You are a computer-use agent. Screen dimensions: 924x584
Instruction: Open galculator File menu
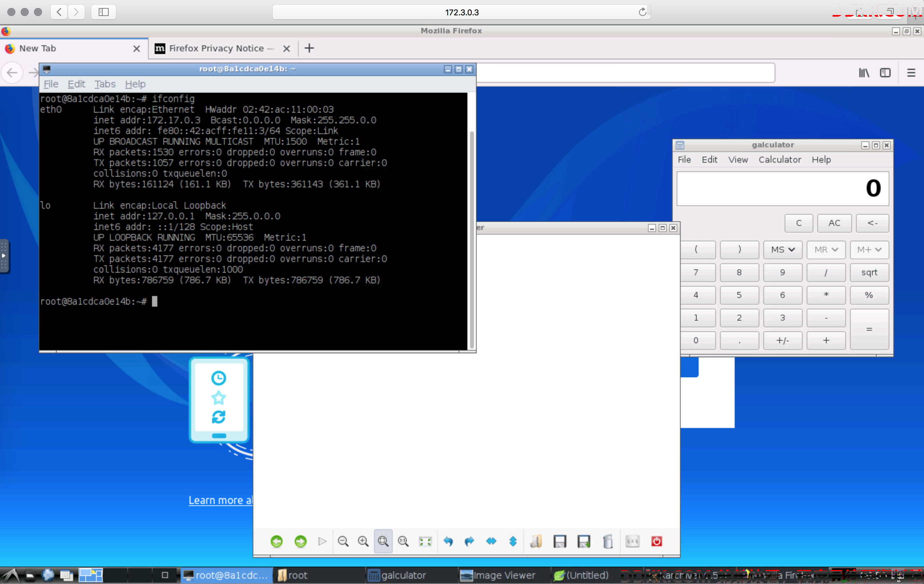tap(684, 160)
